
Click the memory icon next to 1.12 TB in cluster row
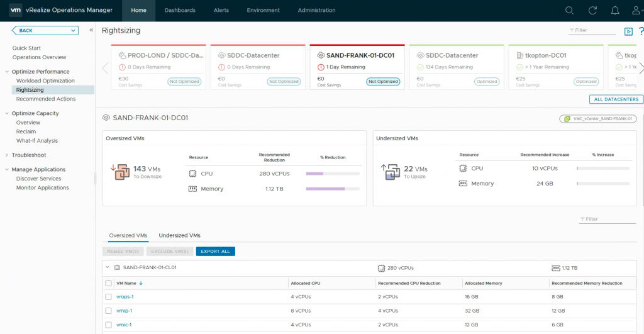tap(556, 268)
